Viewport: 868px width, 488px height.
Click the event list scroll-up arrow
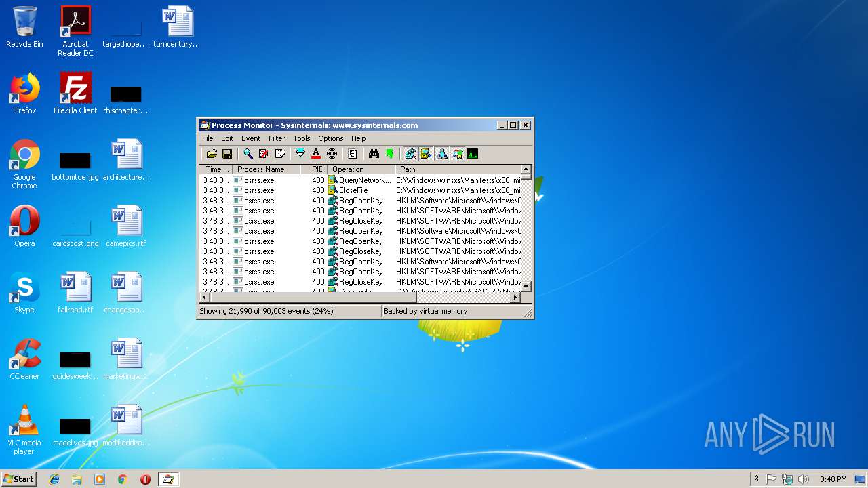click(526, 169)
